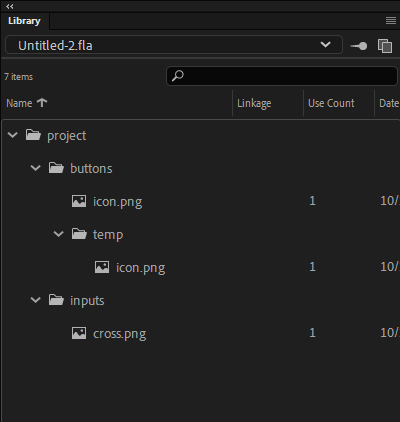Collapse the buttons folder chevron
400x422 pixels.
(x=35, y=168)
